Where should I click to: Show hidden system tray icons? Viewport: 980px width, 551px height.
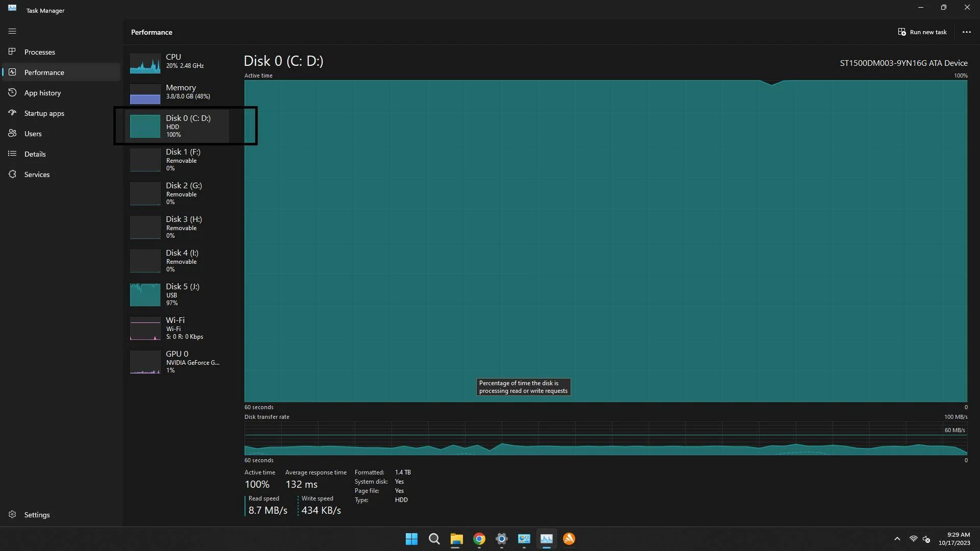[x=897, y=539]
